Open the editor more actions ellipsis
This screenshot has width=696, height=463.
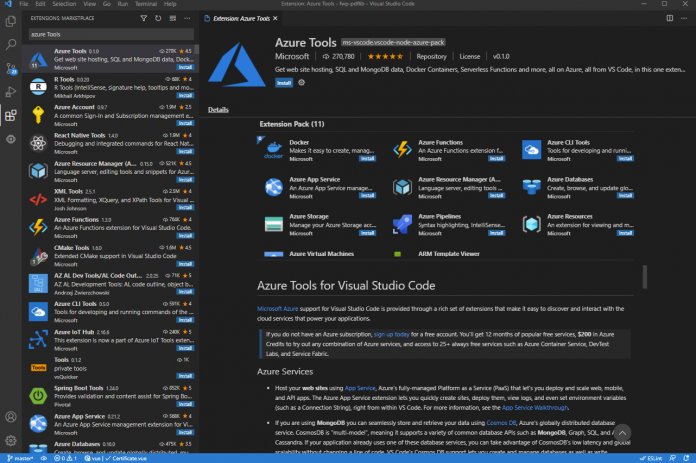[x=684, y=18]
